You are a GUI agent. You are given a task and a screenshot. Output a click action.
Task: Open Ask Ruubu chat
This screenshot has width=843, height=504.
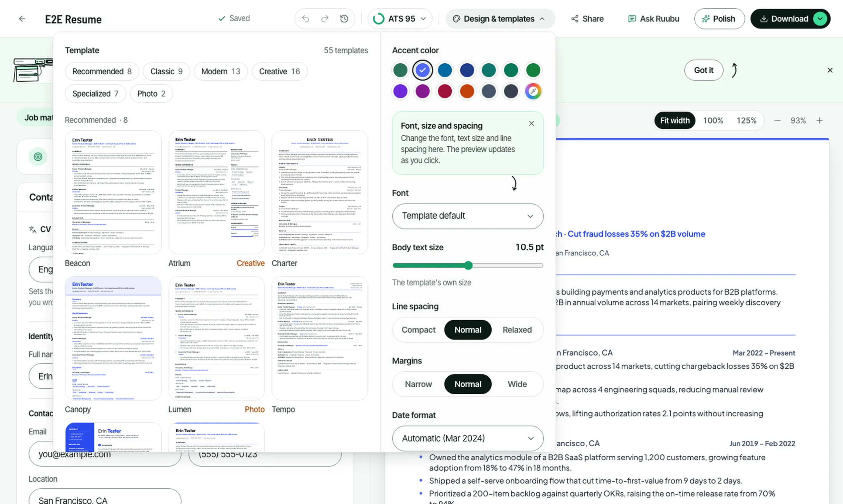tap(653, 19)
